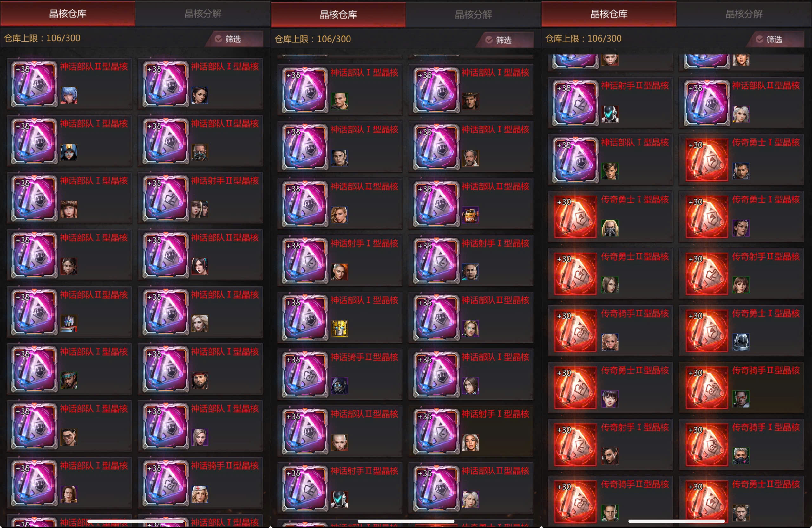Image resolution: width=812 pixels, height=528 pixels.
Task: Select the 晶核仓库 tab in right panel
Action: (609, 14)
